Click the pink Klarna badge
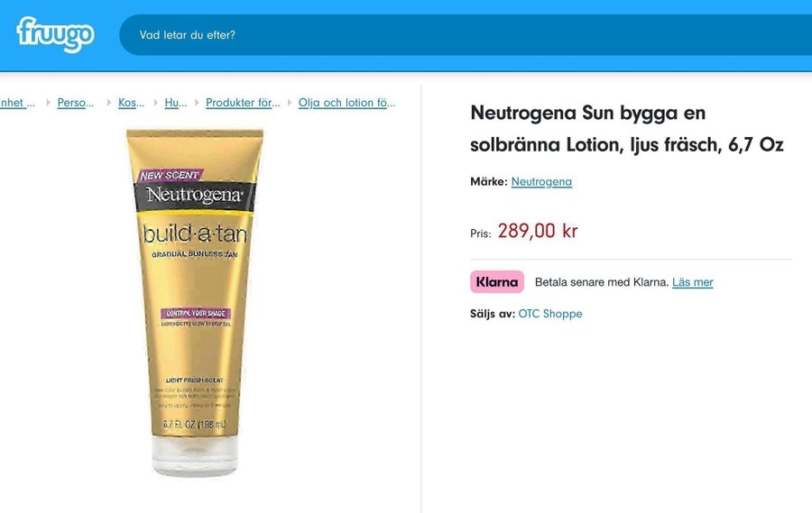812x513 pixels. pos(497,282)
